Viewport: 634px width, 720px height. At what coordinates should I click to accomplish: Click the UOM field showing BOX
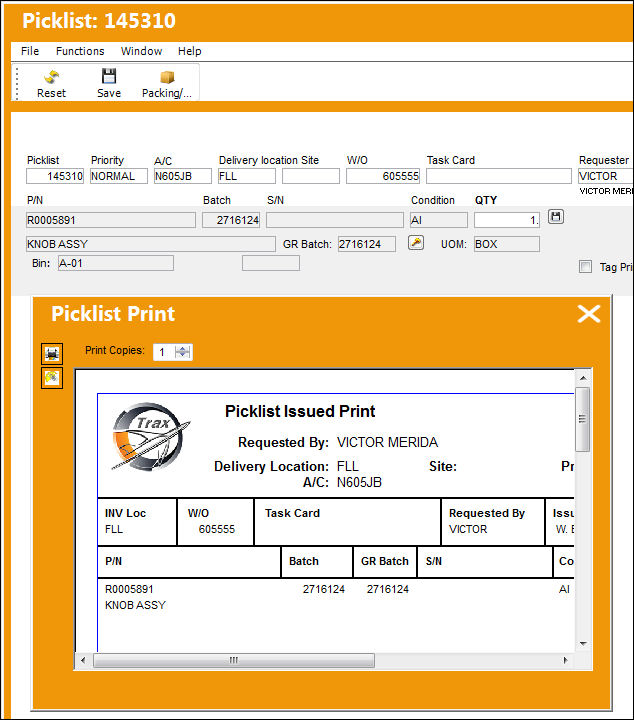pyautogui.click(x=507, y=244)
